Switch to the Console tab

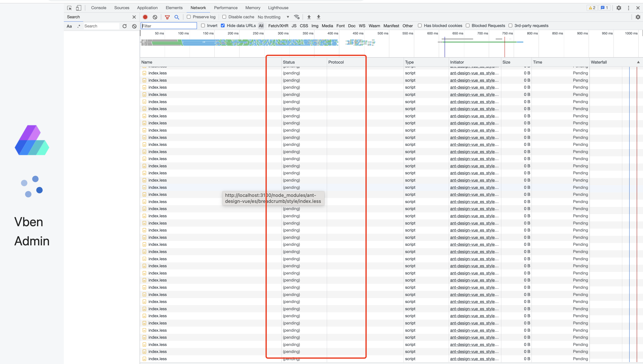pyautogui.click(x=99, y=8)
